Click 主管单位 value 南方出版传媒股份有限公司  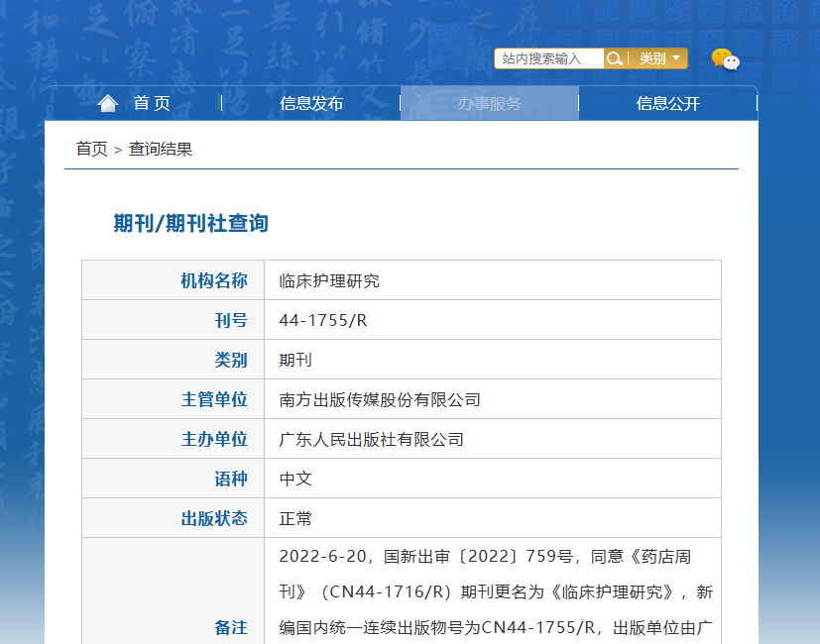(x=380, y=400)
